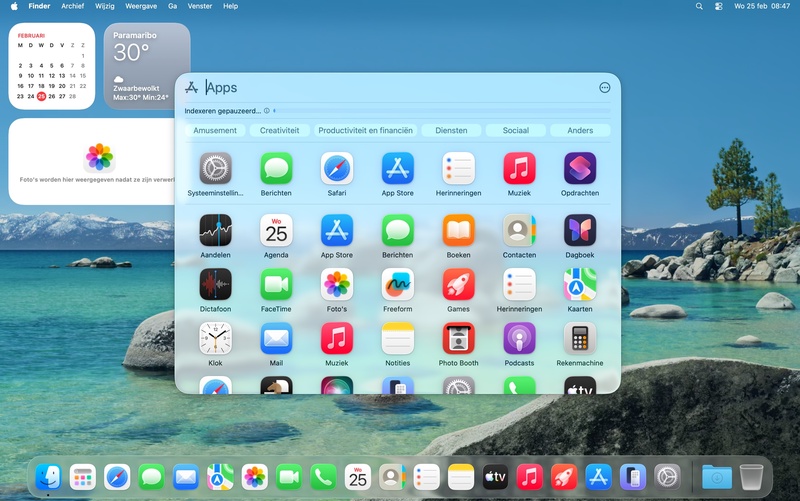Viewport: 800px width, 501px height.
Task: Open the Apps launcher icon in the Dock
Action: [83, 478]
